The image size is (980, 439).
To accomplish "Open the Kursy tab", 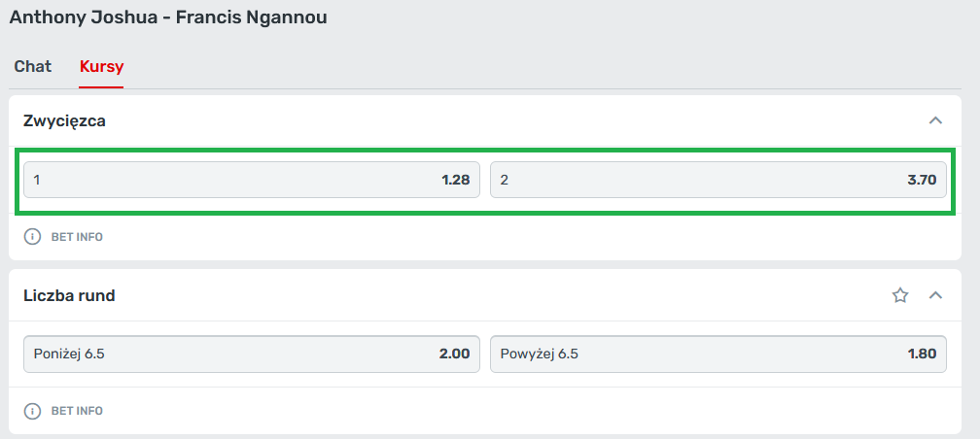I will [x=101, y=67].
